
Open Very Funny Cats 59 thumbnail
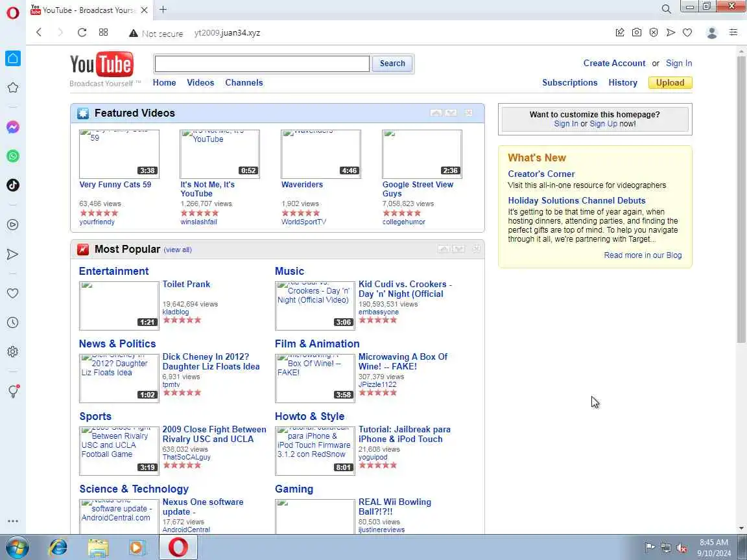tap(119, 154)
